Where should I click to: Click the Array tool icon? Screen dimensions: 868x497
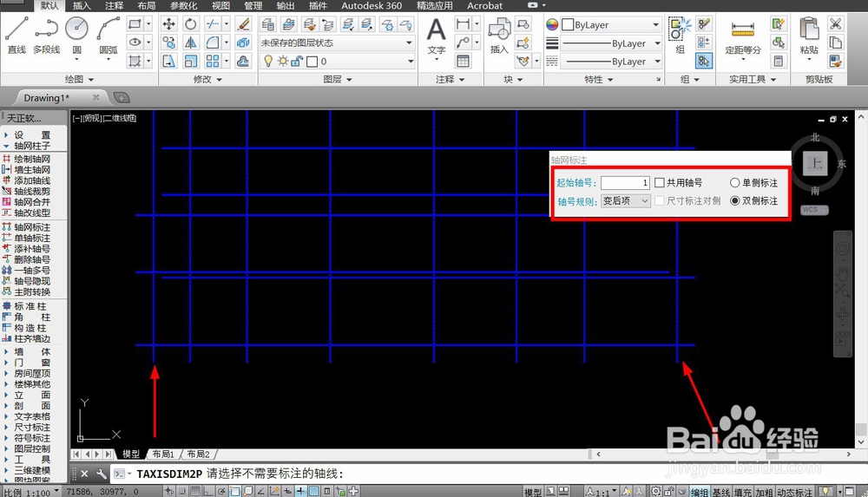click(x=213, y=61)
